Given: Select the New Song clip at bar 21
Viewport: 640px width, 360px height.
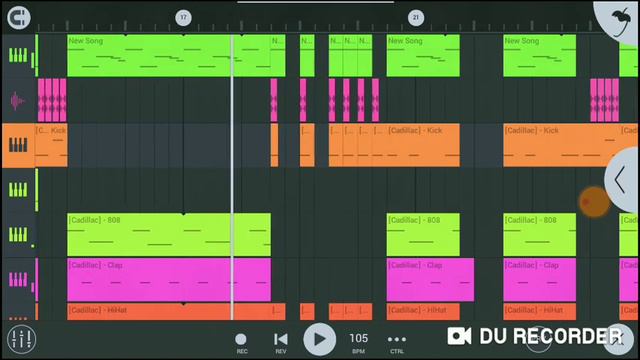Looking at the screenshot, I should pyautogui.click(x=423, y=56).
